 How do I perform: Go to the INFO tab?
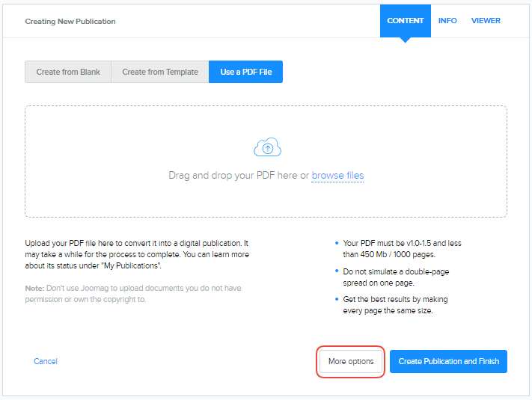pyautogui.click(x=447, y=21)
